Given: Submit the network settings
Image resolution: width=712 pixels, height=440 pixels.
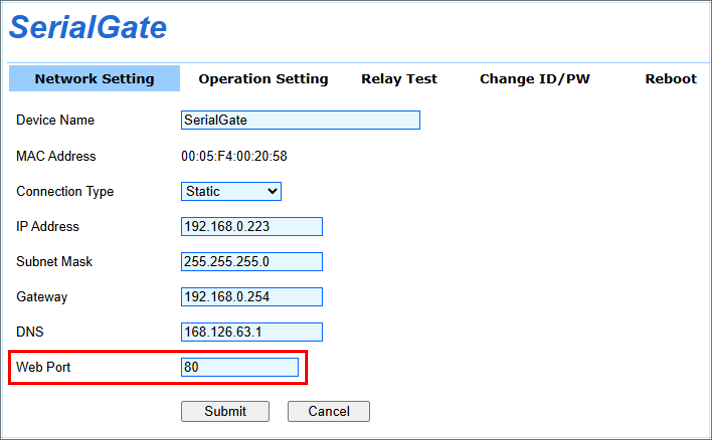Looking at the screenshot, I should [x=225, y=411].
